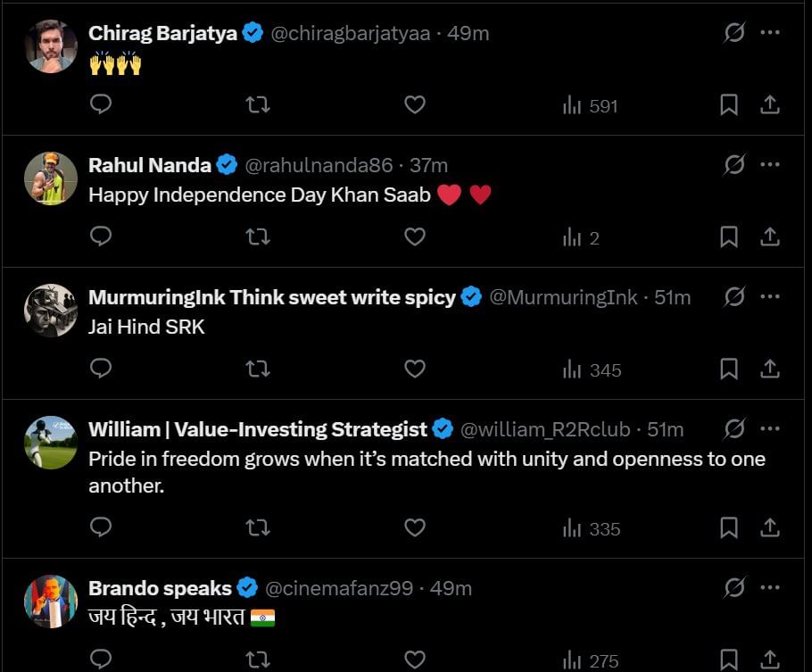Share William's Value-Investing Strategist tweet
The image size is (812, 672).
[x=769, y=528]
